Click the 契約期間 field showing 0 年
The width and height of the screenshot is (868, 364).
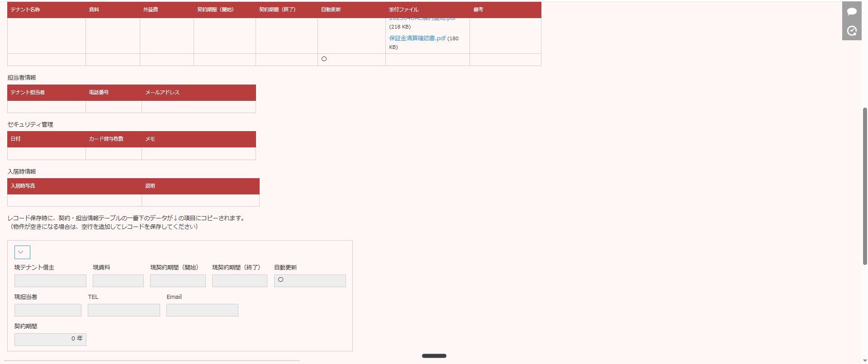pos(50,339)
